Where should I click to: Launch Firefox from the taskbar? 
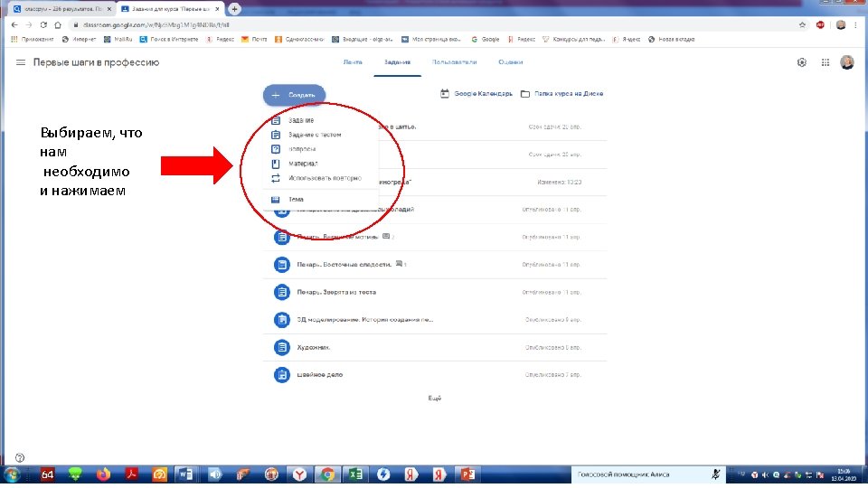pyautogui.click(x=103, y=474)
